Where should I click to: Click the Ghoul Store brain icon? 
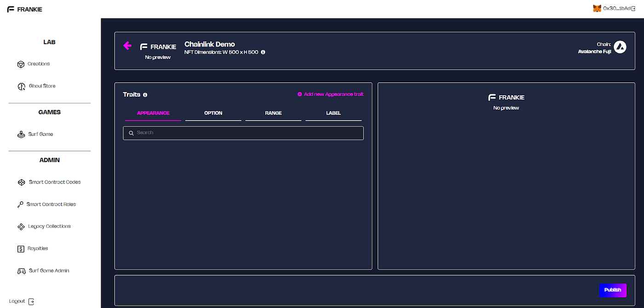[21, 87]
